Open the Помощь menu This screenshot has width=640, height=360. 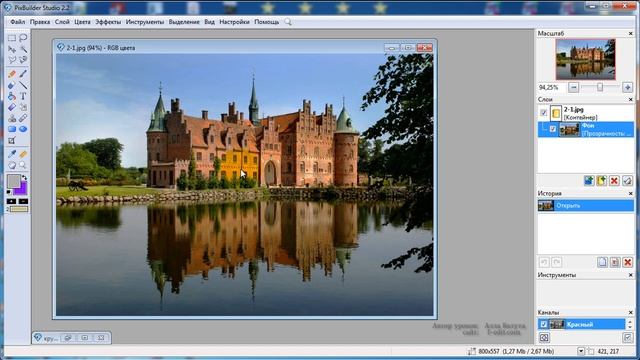(x=267, y=22)
